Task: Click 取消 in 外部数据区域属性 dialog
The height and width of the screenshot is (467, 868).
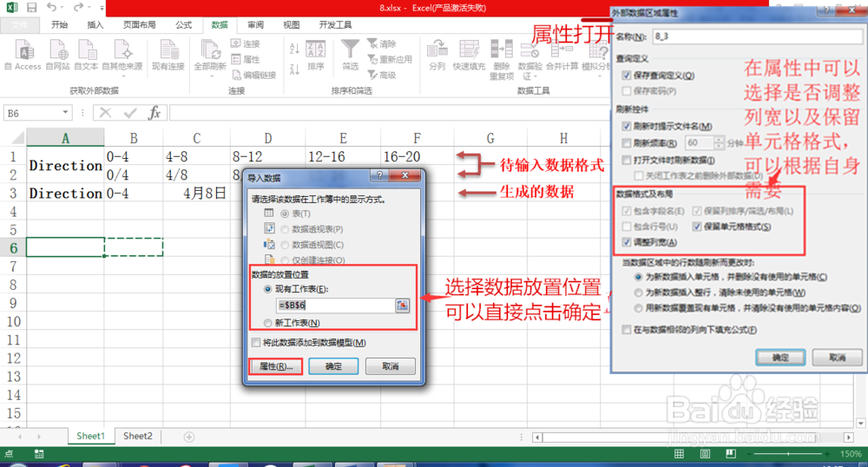Action: pos(837,358)
